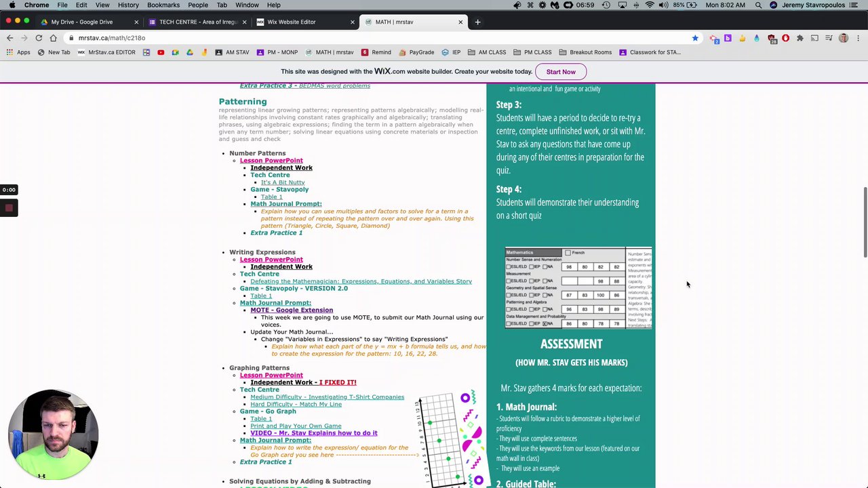
Task: Open It's A Bit Nutty link
Action: click(283, 182)
